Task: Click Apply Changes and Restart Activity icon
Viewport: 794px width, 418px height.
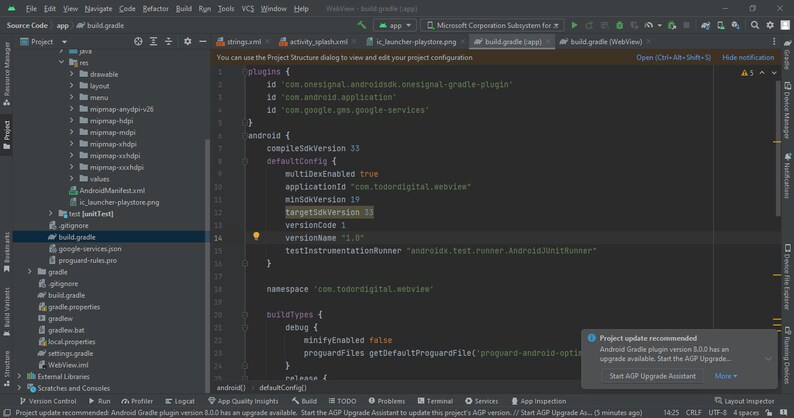Action: pos(589,25)
